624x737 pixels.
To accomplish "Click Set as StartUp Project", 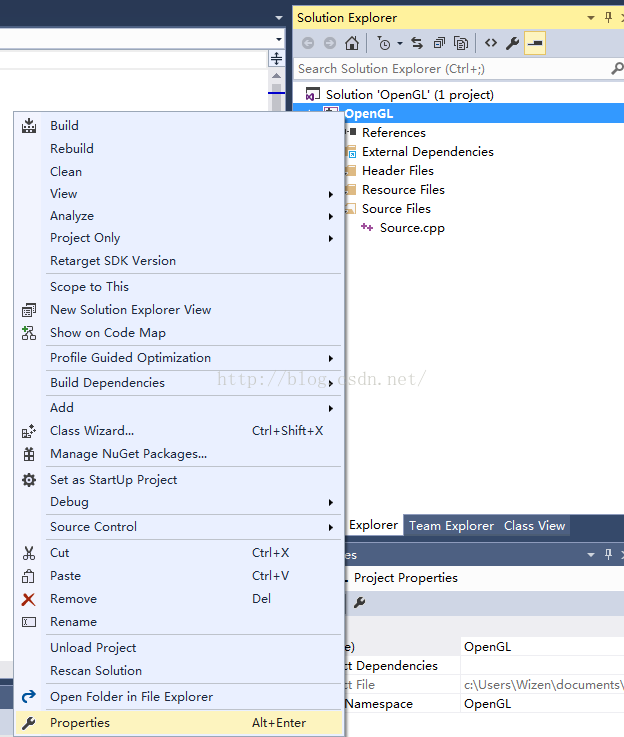I will tap(179, 479).
